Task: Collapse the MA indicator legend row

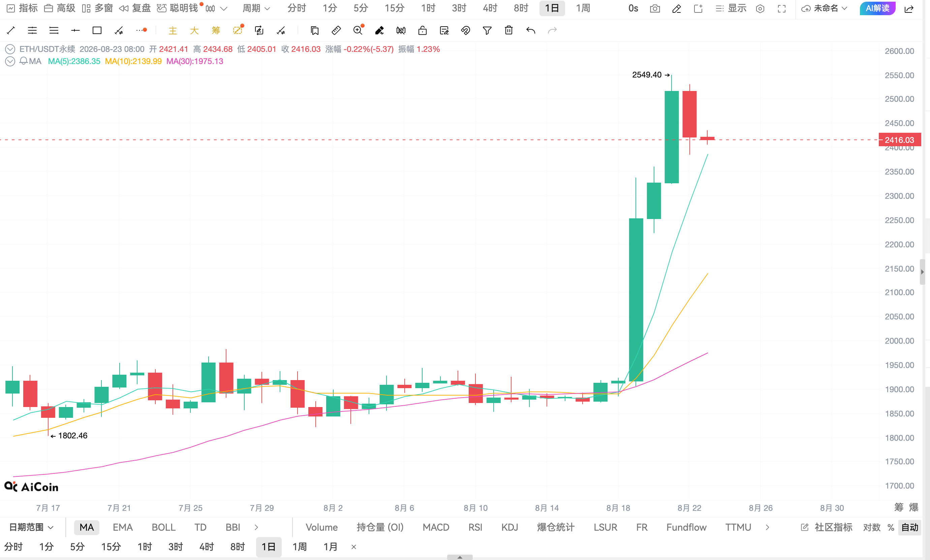Action: coord(10,61)
